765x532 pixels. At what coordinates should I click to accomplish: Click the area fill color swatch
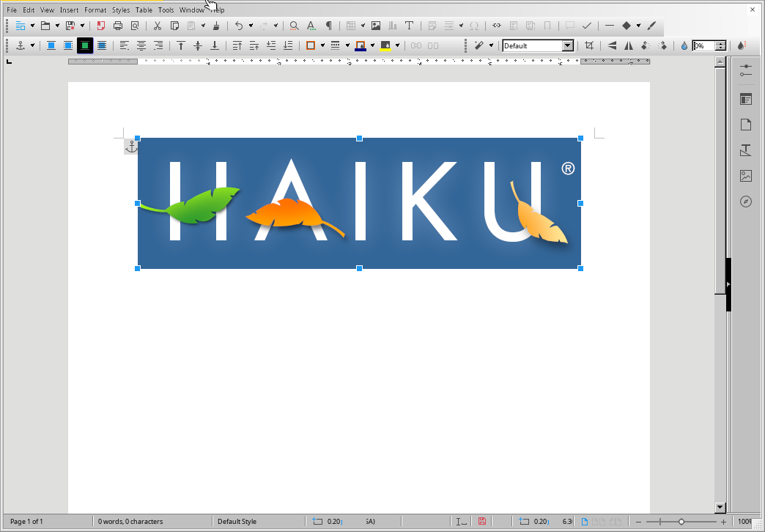(385, 45)
